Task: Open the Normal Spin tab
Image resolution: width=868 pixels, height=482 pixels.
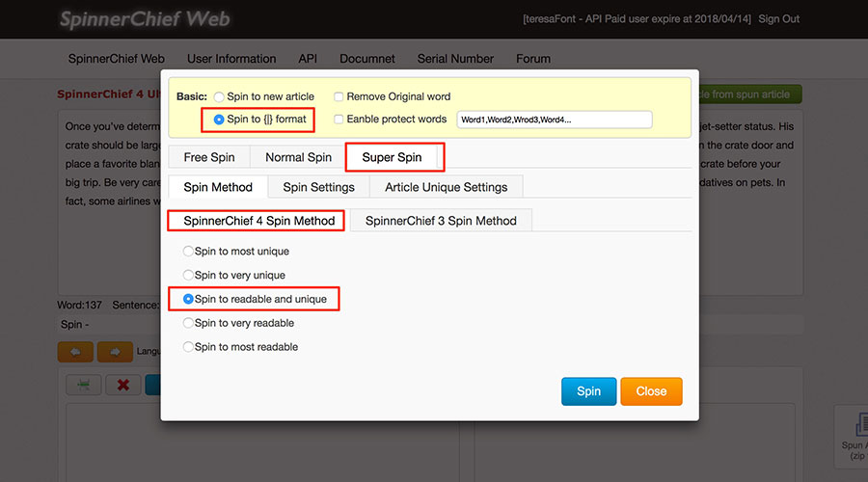Action: 298,157
